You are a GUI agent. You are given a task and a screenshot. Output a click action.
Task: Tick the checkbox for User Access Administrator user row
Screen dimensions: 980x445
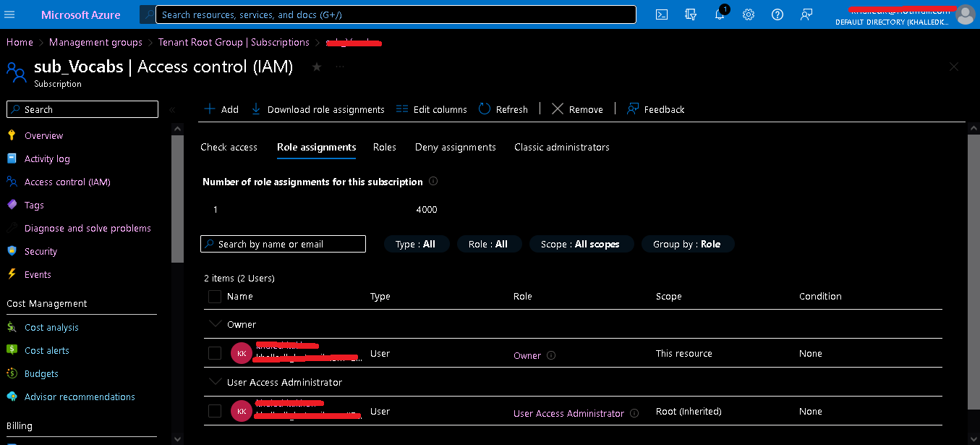pyautogui.click(x=214, y=411)
